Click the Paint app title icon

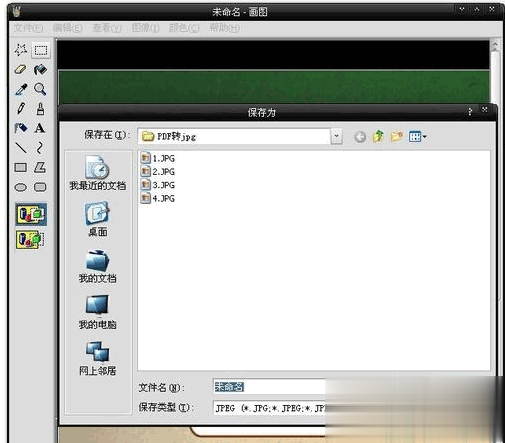click(x=17, y=12)
